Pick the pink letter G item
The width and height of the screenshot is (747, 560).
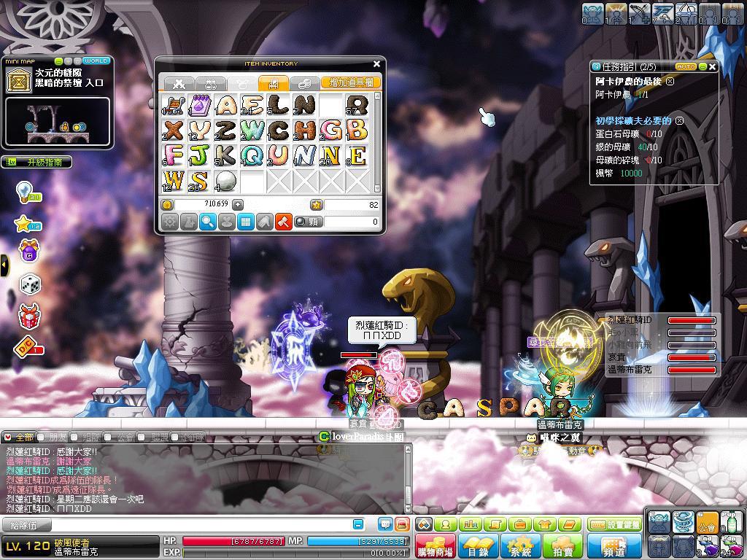[330, 130]
